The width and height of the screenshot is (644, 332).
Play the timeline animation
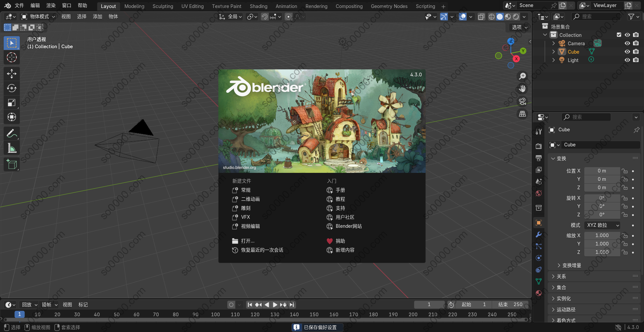point(275,305)
